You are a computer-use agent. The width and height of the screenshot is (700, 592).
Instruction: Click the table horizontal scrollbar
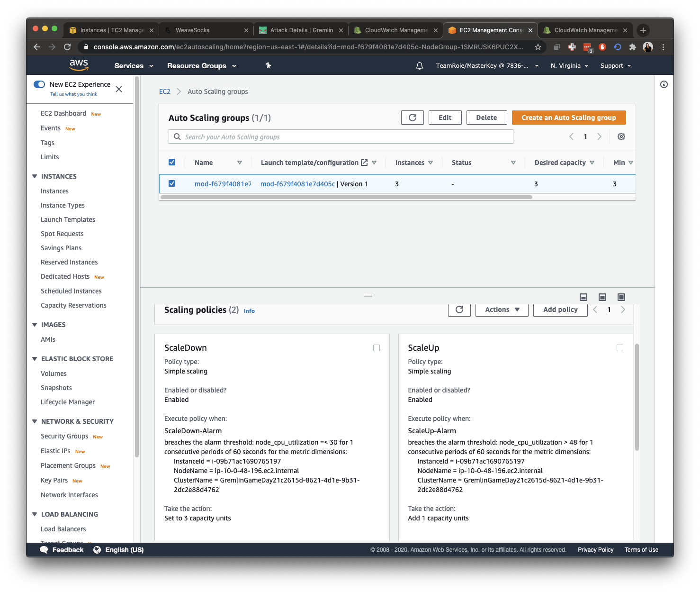346,197
